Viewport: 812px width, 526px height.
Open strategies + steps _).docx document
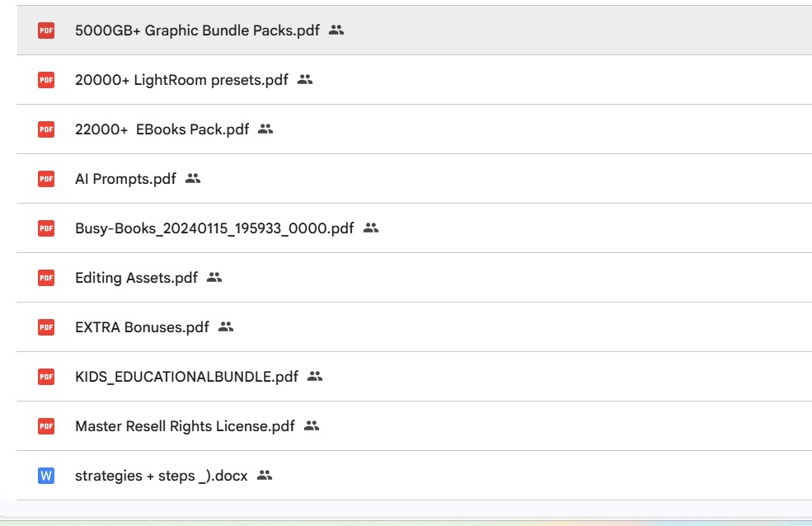click(161, 476)
